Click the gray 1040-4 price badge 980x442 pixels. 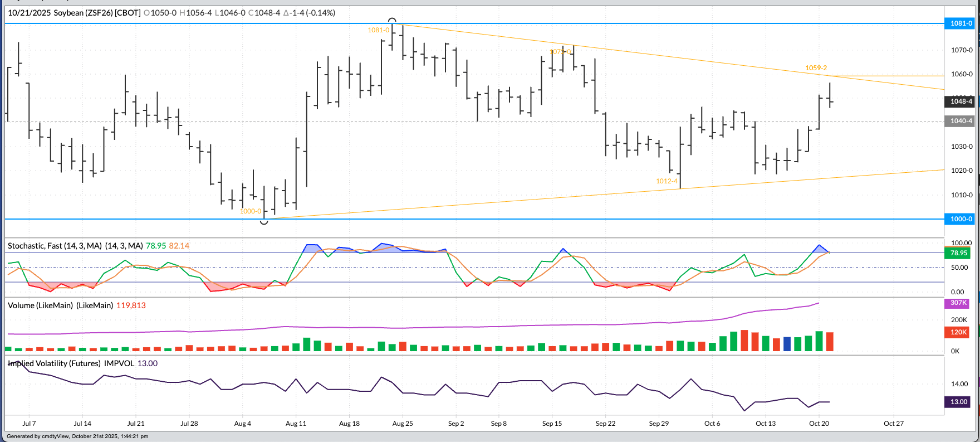[x=961, y=121]
